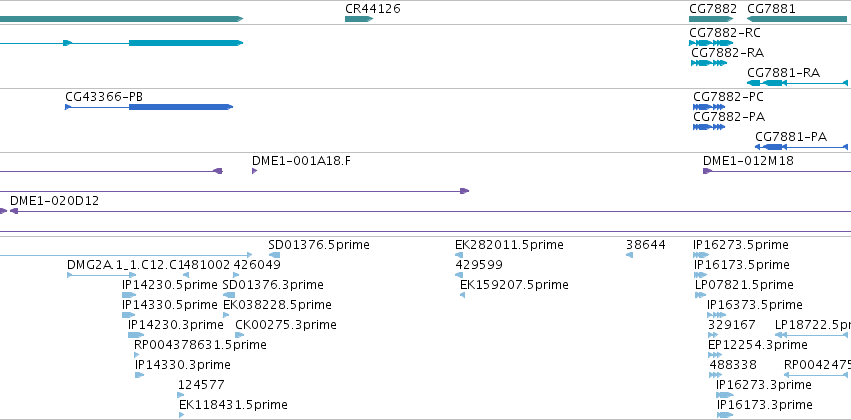The height and width of the screenshot is (420, 851).
Task: Click the CG7882-RC transcript glyph
Action: pyautogui.click(x=711, y=43)
